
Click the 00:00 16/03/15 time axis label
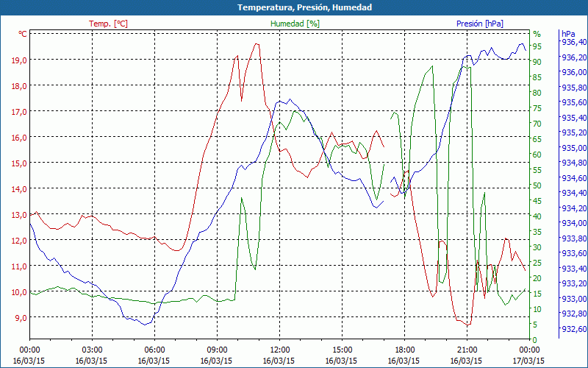pyautogui.click(x=29, y=355)
